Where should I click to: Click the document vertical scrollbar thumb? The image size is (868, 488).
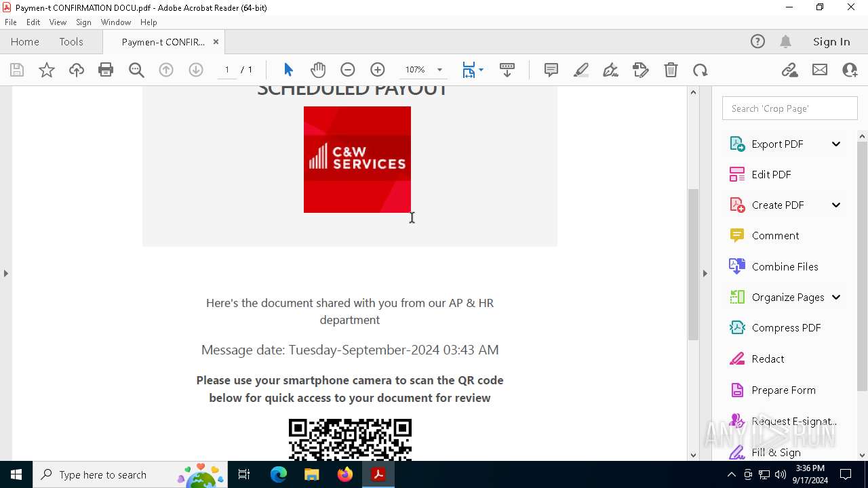point(693,264)
